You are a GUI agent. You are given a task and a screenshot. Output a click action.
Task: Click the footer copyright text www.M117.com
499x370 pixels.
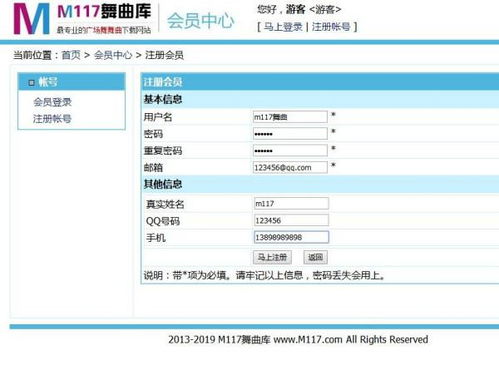(x=308, y=340)
